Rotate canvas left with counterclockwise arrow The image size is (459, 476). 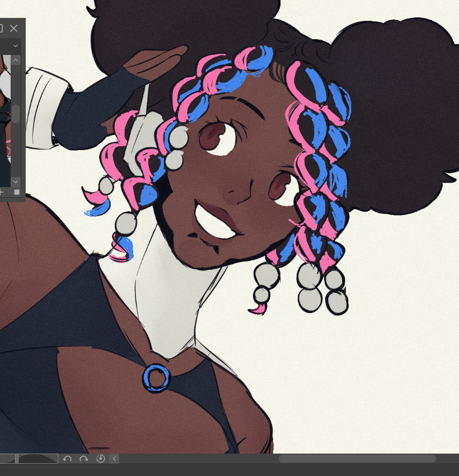click(67, 459)
